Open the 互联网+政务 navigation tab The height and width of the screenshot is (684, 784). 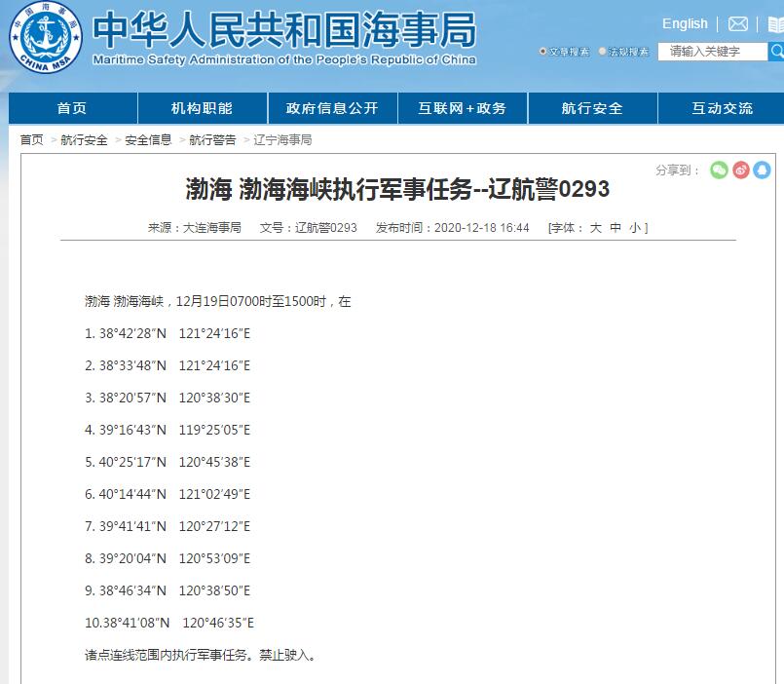(x=463, y=108)
